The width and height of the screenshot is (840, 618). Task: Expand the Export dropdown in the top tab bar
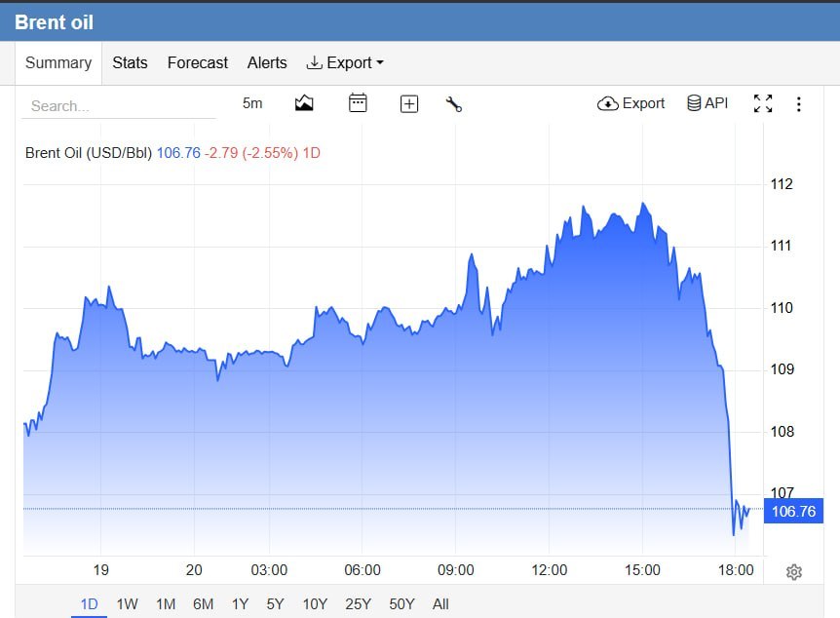(x=345, y=62)
